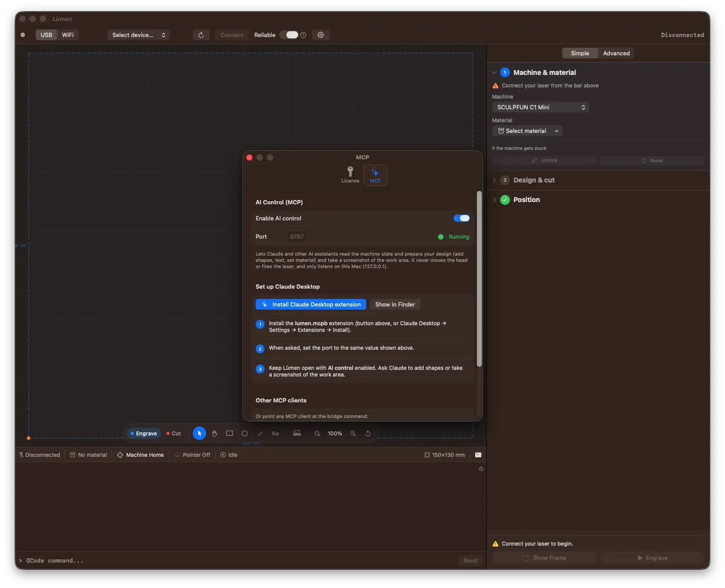Select the Aa text tool
Image resolution: width=725 pixels, height=588 pixels.
[275, 433]
